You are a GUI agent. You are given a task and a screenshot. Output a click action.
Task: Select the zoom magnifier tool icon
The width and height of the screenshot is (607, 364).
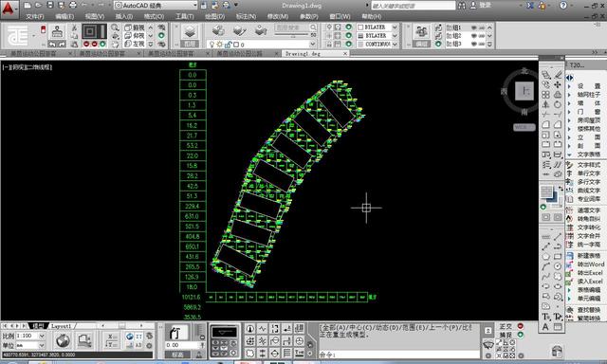[x=115, y=27]
